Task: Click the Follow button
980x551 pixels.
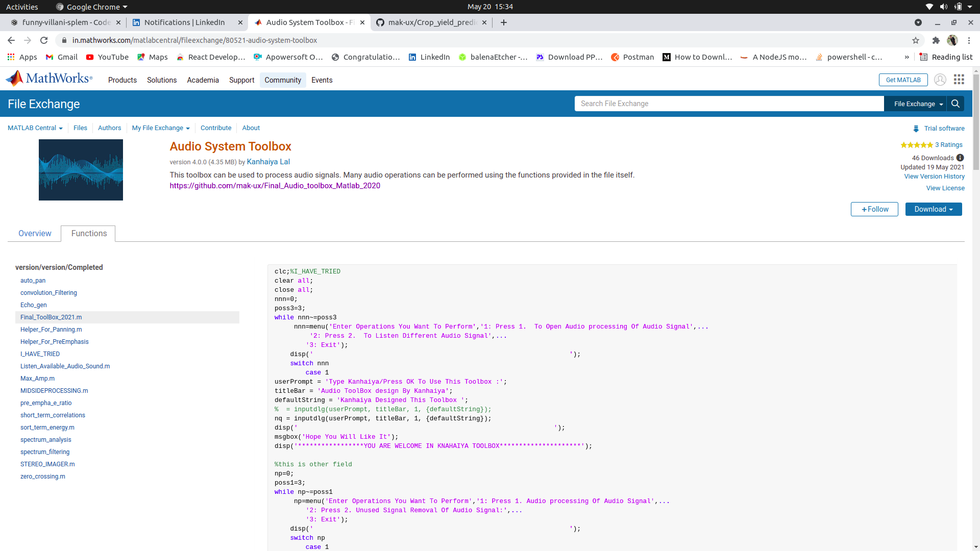Action: (x=874, y=209)
